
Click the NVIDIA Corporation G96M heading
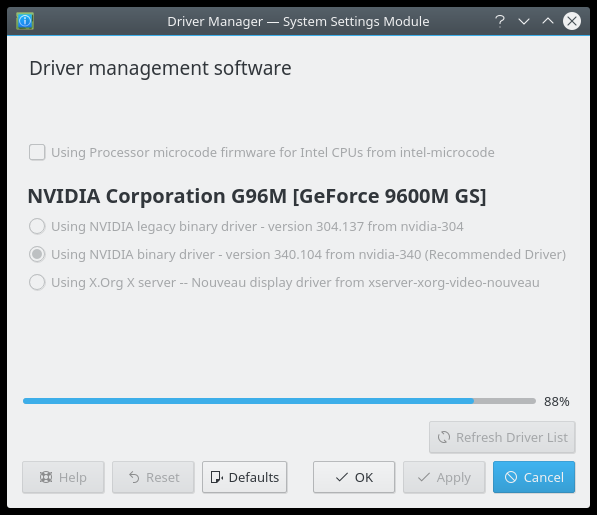(x=257, y=196)
